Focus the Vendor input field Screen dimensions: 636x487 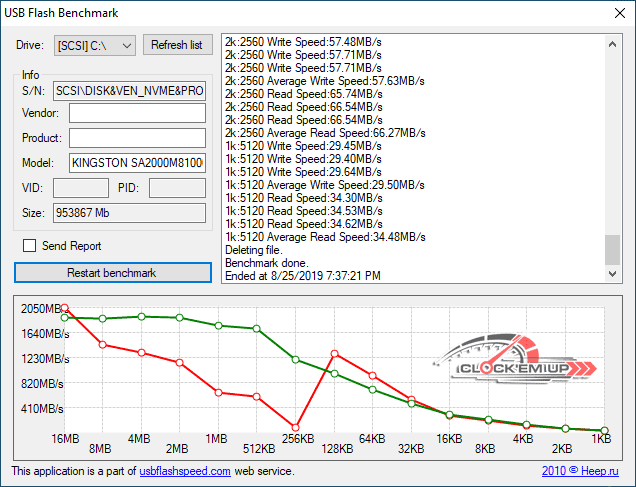point(137,113)
